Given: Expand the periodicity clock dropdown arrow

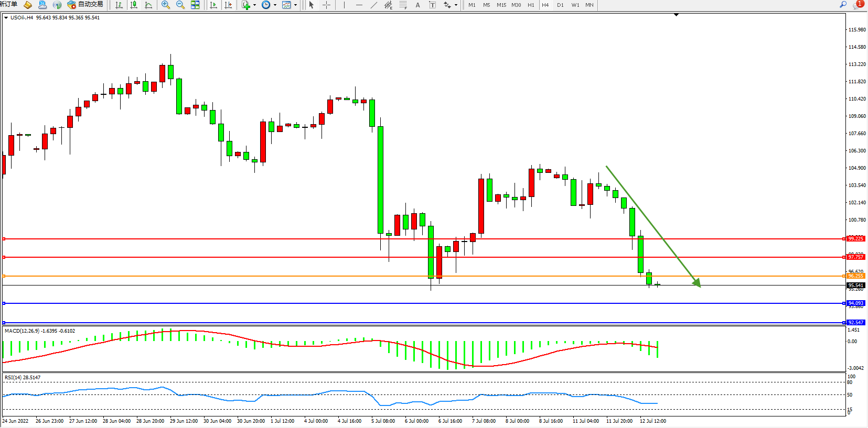Looking at the screenshot, I should coord(275,5).
